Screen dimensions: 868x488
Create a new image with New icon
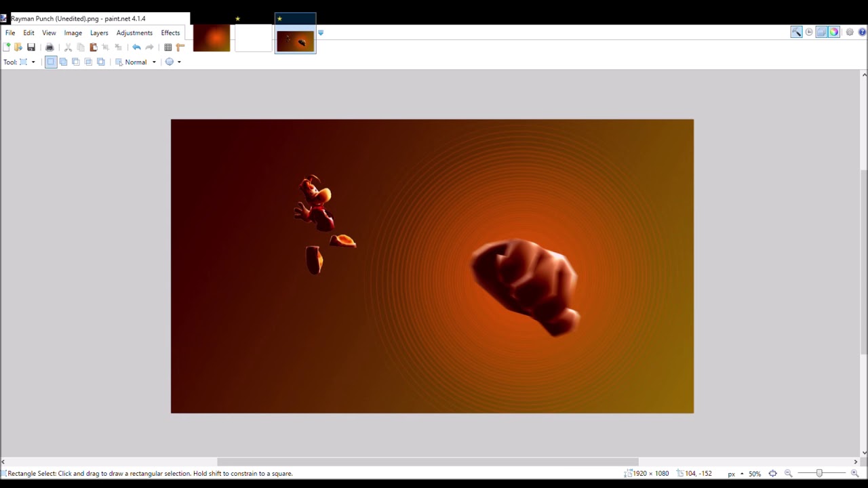(x=7, y=47)
